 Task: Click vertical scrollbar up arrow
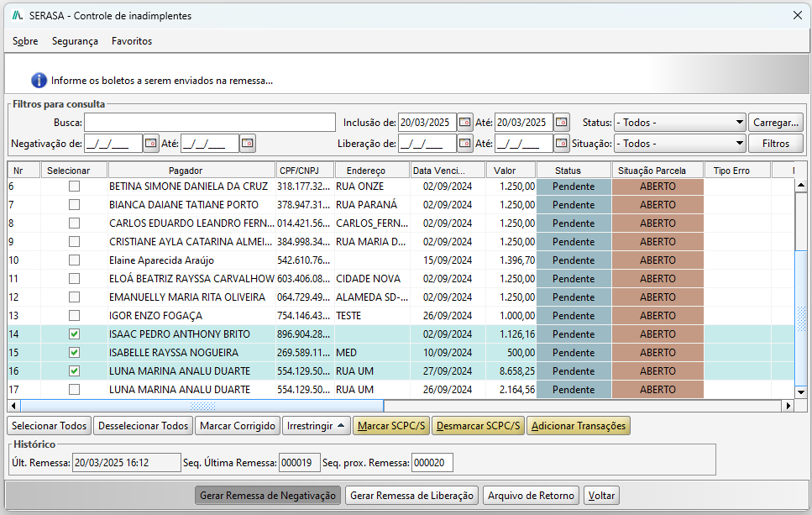(800, 185)
